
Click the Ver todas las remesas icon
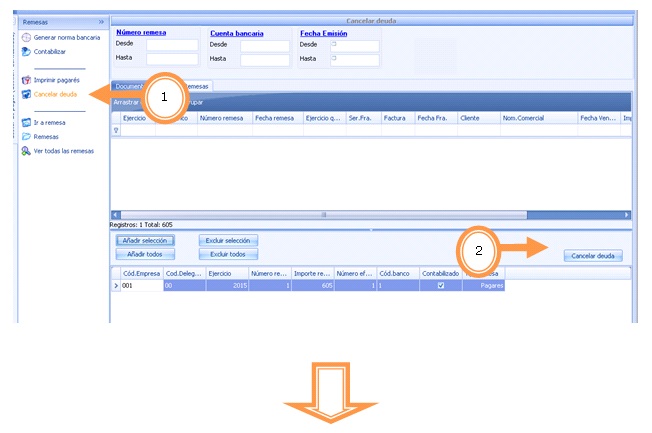pos(26,151)
